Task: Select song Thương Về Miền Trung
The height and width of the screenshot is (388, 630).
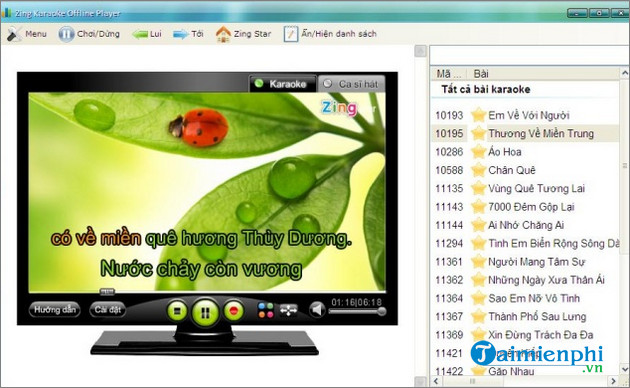Action: point(525,133)
